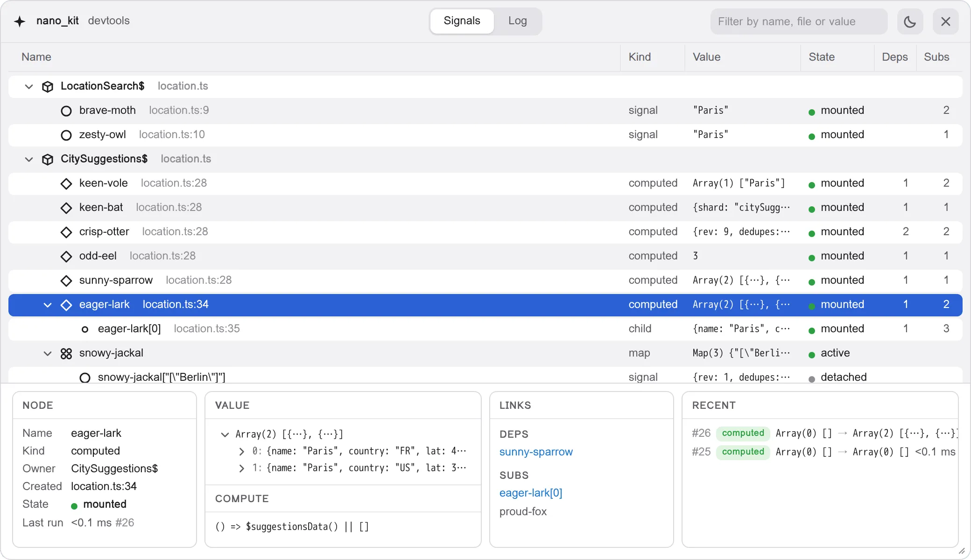
Task: Click the eager-lark[0] child dot icon
Action: [85, 329]
